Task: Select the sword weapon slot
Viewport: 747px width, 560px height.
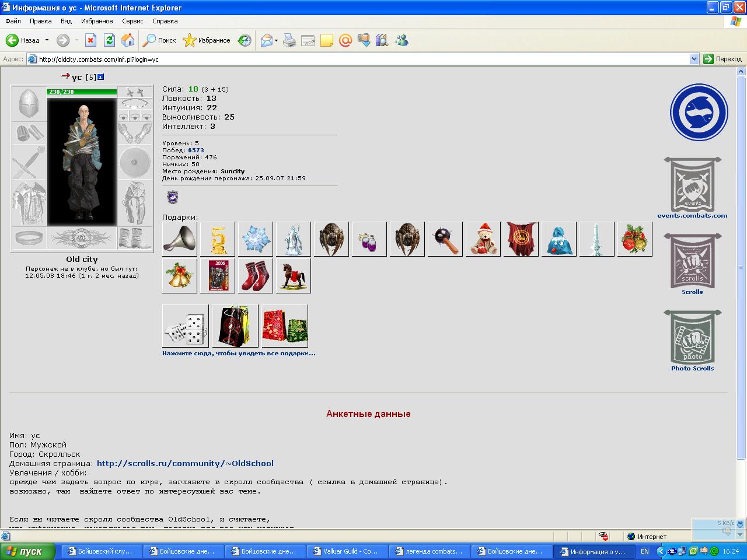Action: (x=29, y=163)
